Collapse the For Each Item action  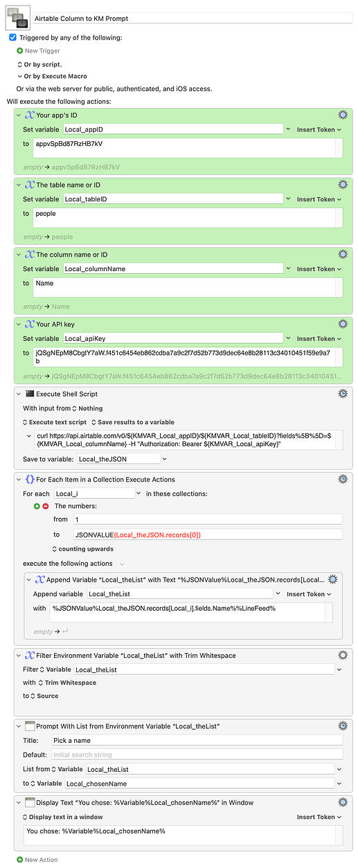[19, 479]
